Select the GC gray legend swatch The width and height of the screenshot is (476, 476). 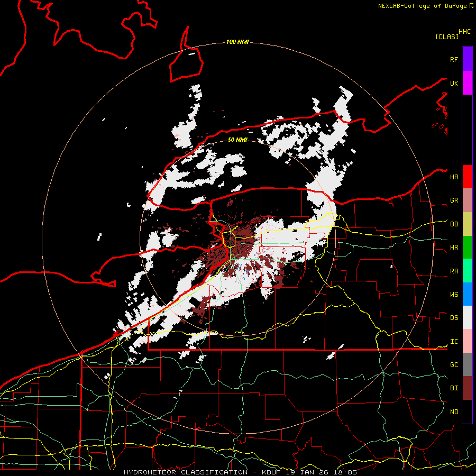pos(467,364)
